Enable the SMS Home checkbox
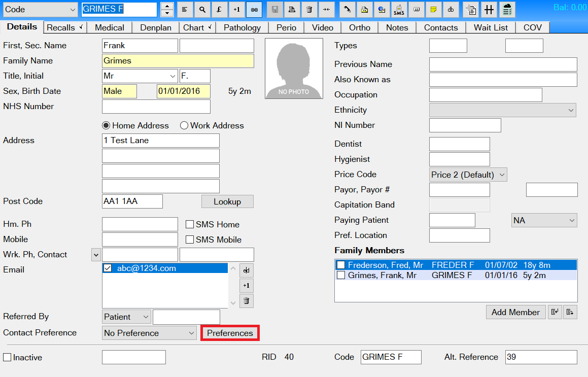 click(x=190, y=224)
